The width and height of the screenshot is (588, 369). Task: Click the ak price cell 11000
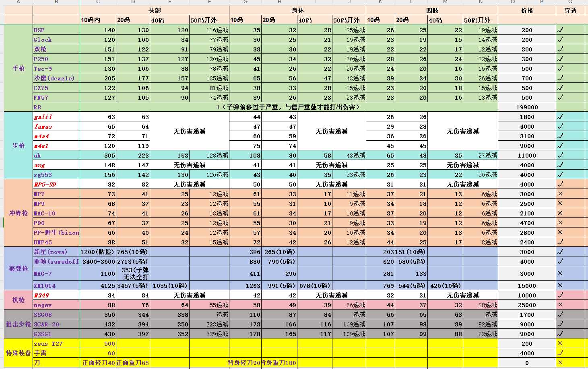pos(527,155)
